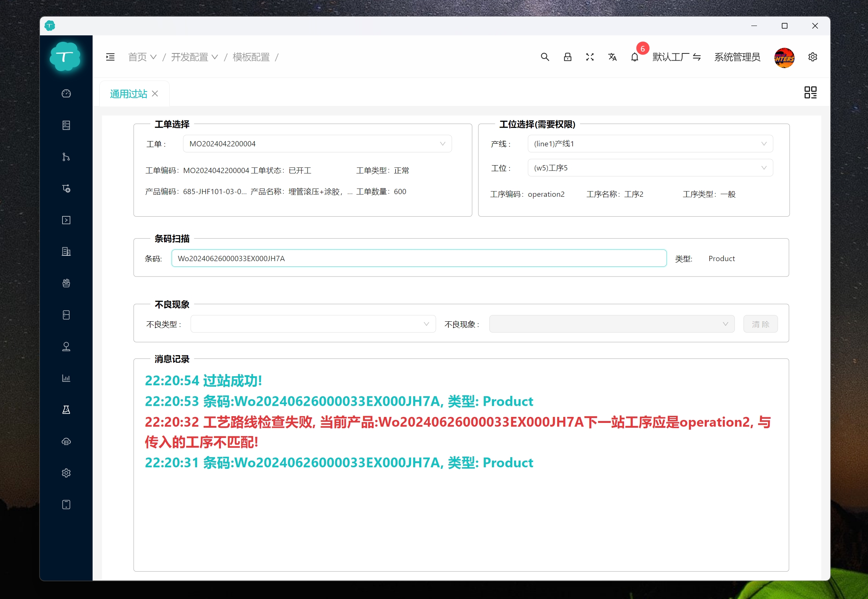Click the bar chart statistics sidebar icon
868x599 pixels.
[x=66, y=379]
